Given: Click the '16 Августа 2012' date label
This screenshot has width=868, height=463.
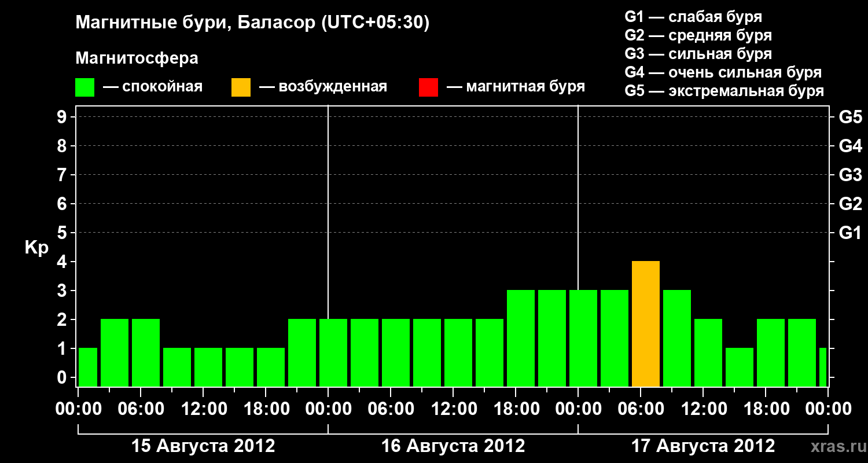Looking at the screenshot, I should click(x=453, y=446).
